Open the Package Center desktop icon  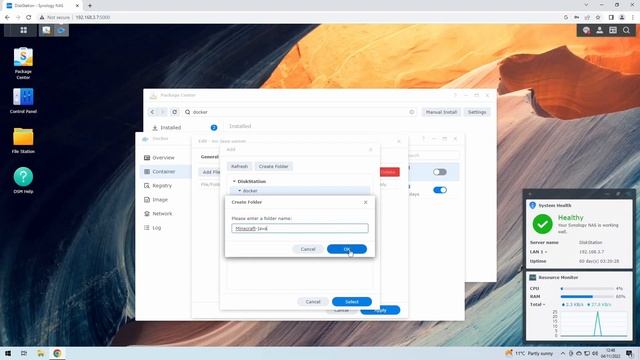pos(23,62)
